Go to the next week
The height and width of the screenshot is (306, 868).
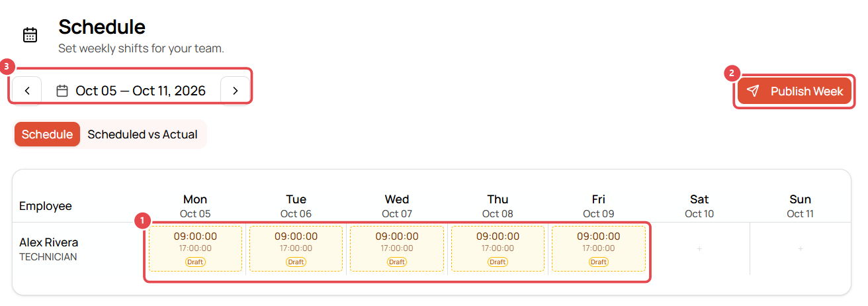[x=235, y=91]
